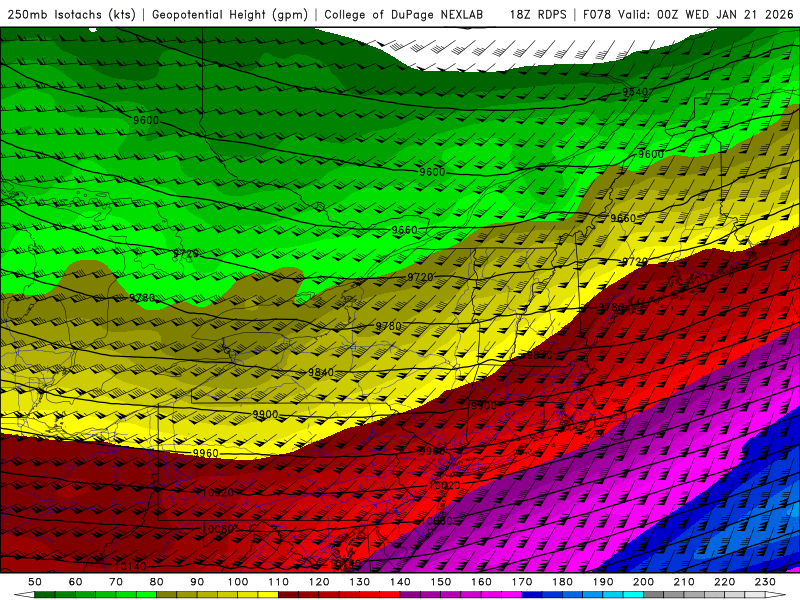Screen dimensions: 800x600
Task: Click the 60 value on the color scale
Action: 75,582
